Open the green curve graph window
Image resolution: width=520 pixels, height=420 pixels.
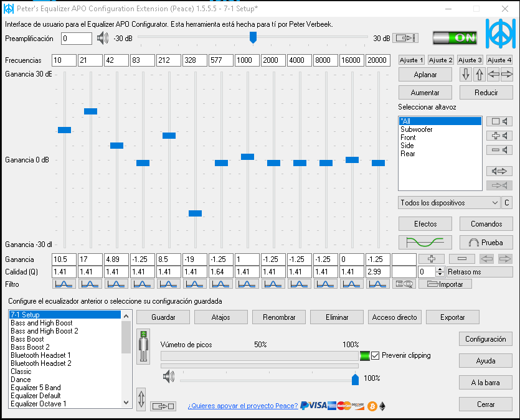tap(425, 243)
